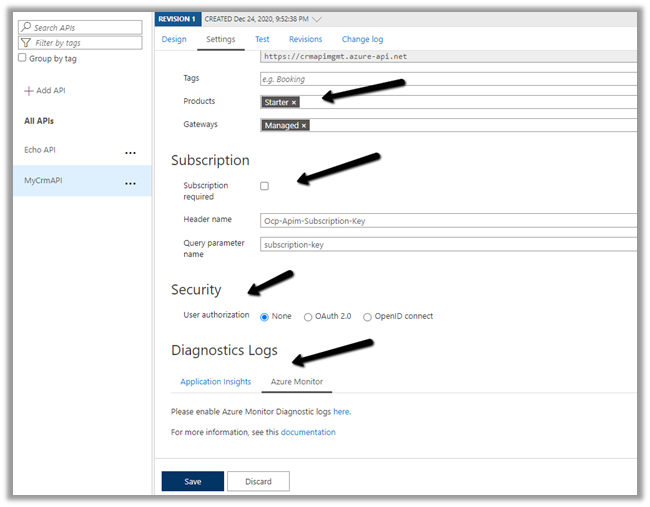Select OpenID connect user authorization

click(x=367, y=317)
